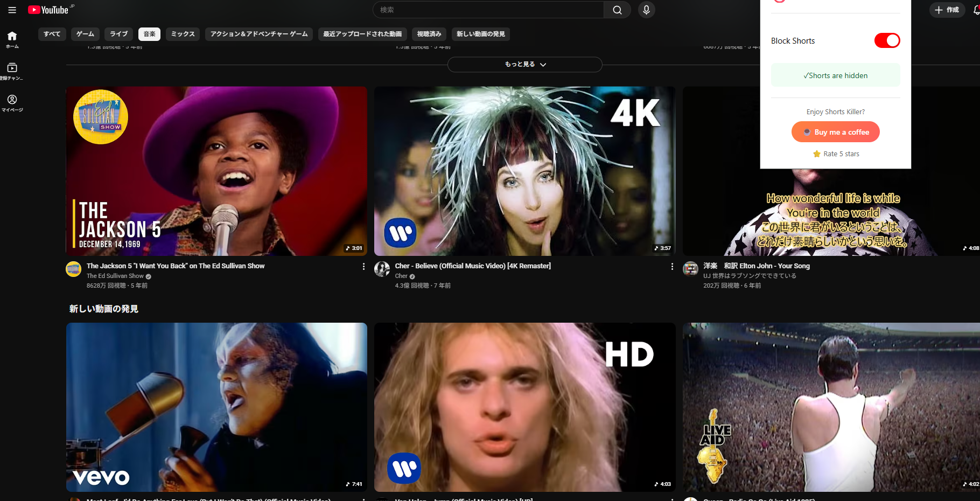Click the YouTube logo

pos(48,10)
